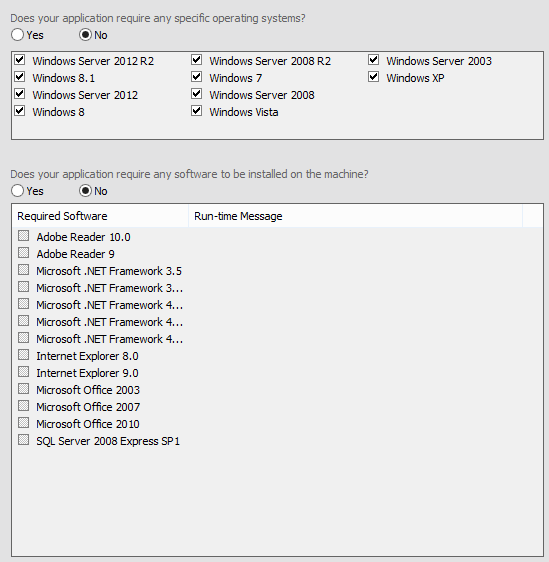Uncheck Windows Server 2003 checkbox
The width and height of the screenshot is (549, 562).
(x=373, y=60)
